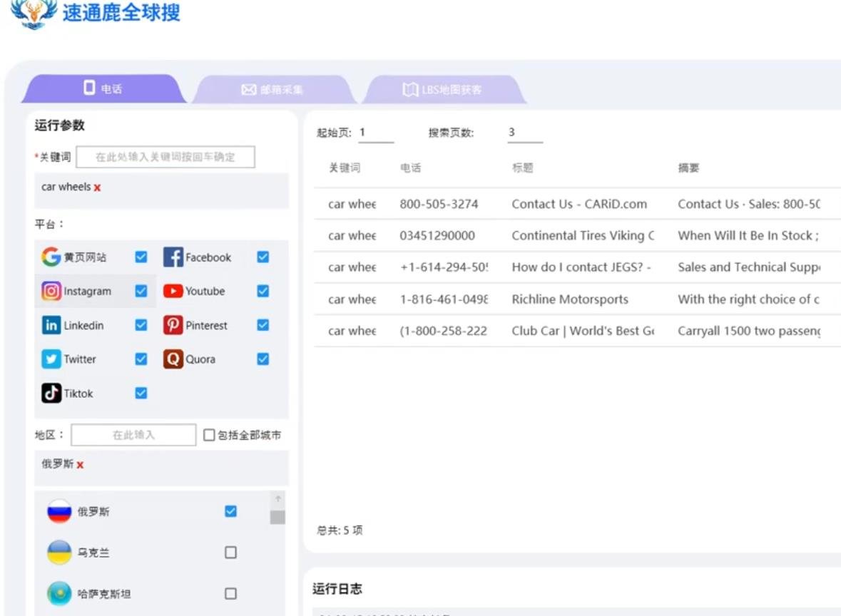Click the phone icon on 电话 tab
This screenshot has height=616, width=841.
(x=89, y=88)
